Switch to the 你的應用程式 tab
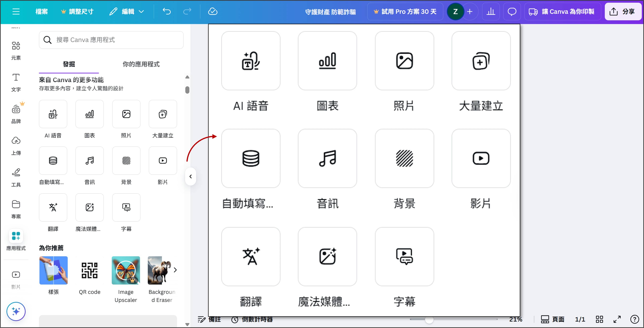This screenshot has width=644, height=328. click(x=141, y=64)
